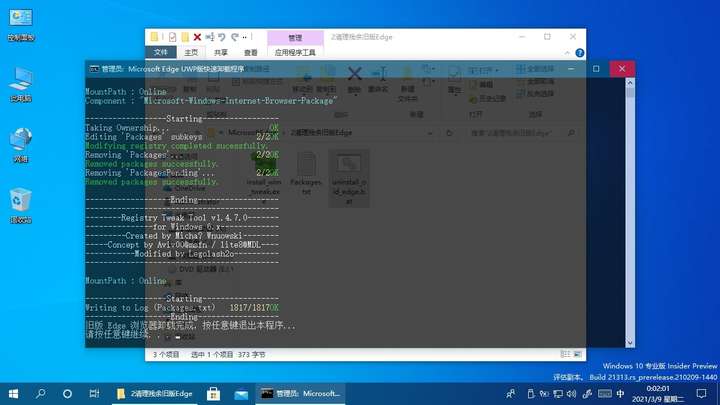Click the Rename icon in Explorer quick access toolbar
Screen dimensions: 720x405
209,37
